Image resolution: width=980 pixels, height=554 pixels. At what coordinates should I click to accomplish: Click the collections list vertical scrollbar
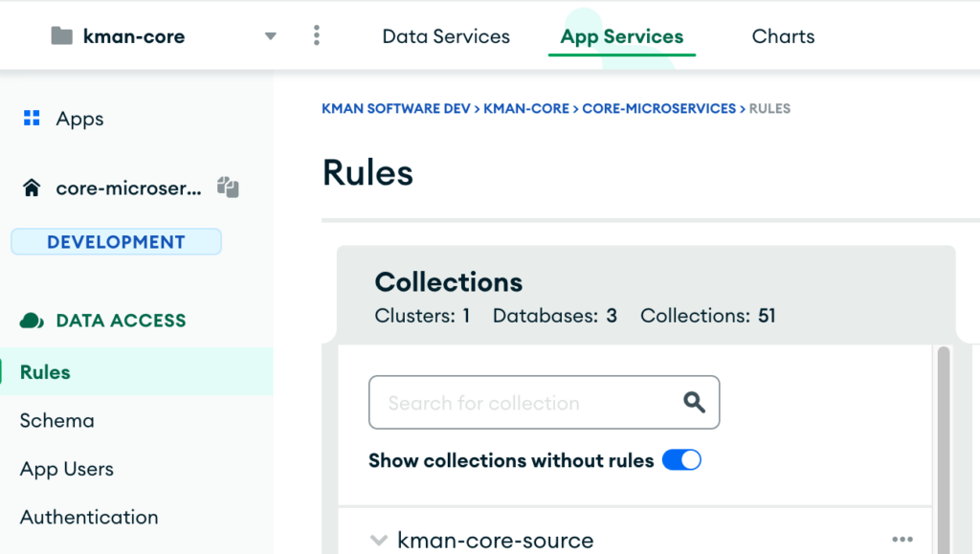coord(944,431)
